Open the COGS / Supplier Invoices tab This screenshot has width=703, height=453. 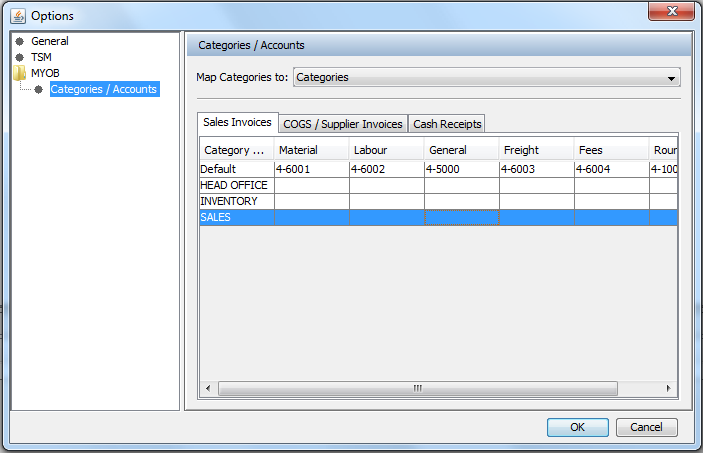coord(343,124)
